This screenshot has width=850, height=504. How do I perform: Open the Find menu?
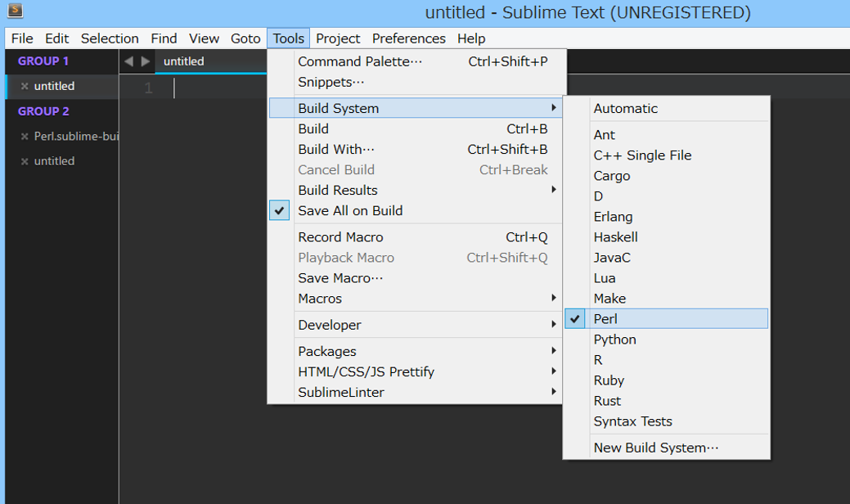coord(164,38)
